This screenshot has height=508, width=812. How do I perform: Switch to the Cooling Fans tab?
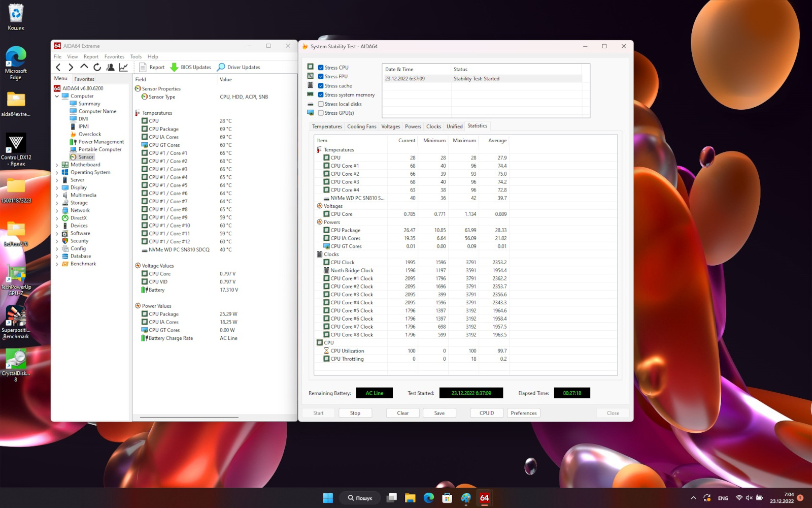tap(362, 126)
